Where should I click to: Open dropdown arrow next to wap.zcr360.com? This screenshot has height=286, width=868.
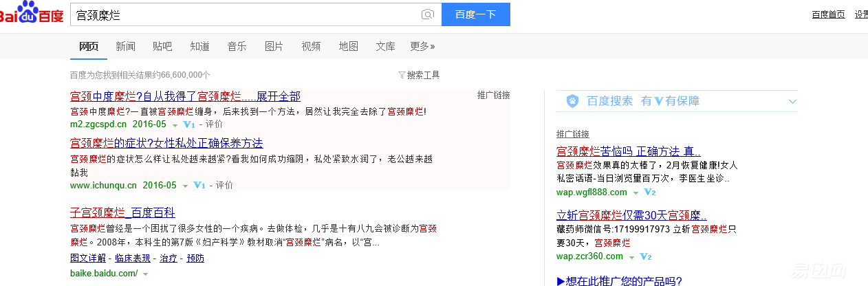(631, 256)
